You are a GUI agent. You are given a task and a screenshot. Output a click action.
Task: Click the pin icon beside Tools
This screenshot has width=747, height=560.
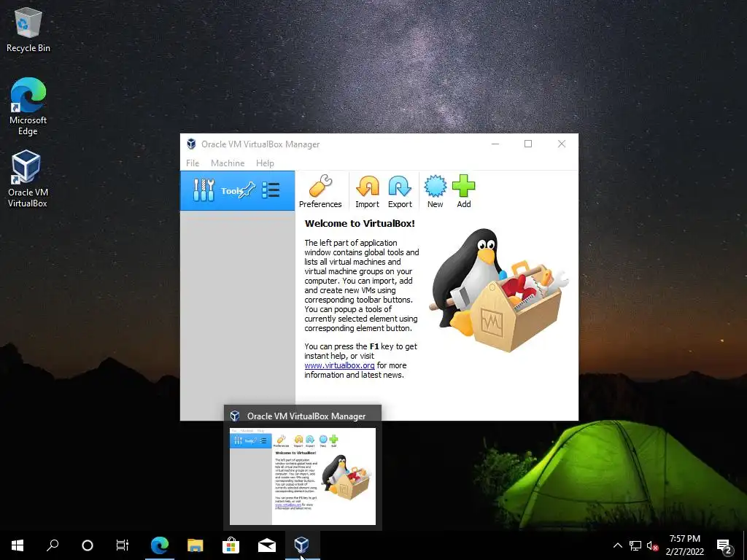point(247,190)
